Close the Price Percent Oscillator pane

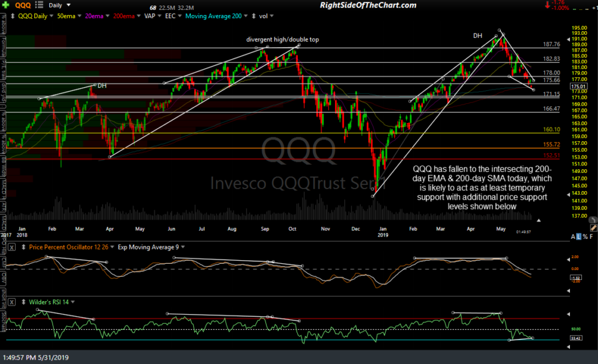pos(11,247)
